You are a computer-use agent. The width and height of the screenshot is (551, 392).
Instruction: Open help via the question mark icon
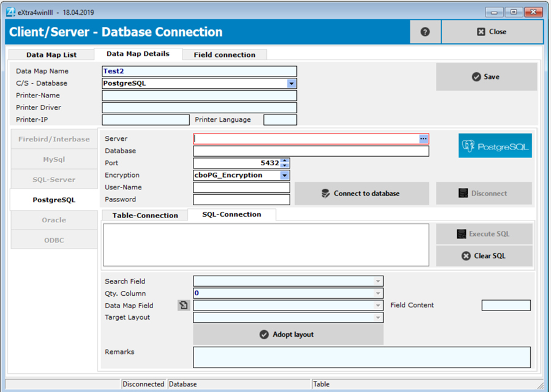(425, 31)
